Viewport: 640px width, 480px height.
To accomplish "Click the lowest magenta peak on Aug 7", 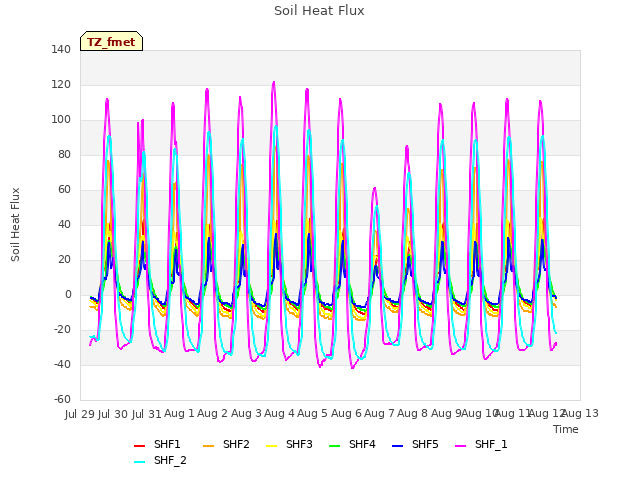I will click(x=374, y=188).
